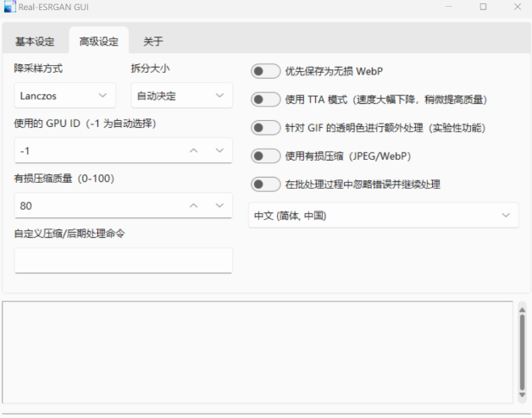Click the log scrollbar down arrow
Image resolution: width=532 pixels, height=418 pixels.
[522, 395]
